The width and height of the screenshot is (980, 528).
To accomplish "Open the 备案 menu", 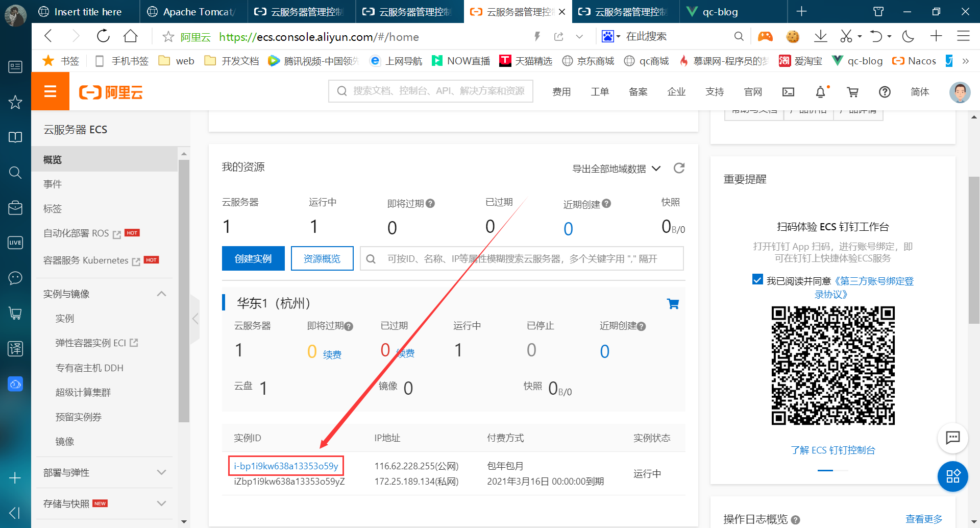I will [x=638, y=92].
